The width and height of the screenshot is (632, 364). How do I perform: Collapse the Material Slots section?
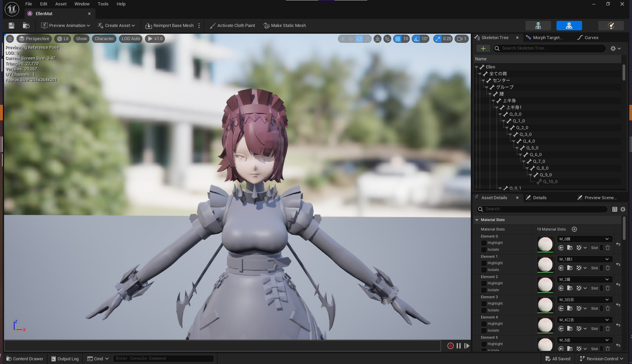(x=477, y=220)
